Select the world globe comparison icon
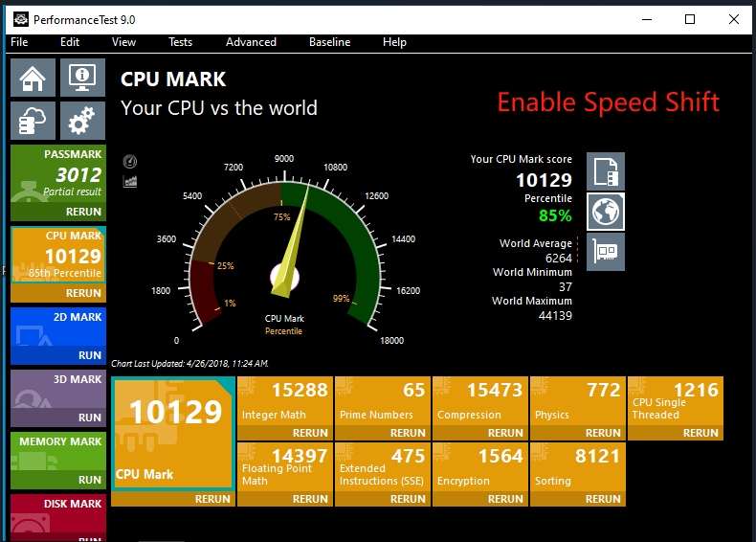This screenshot has height=542, width=756. click(606, 212)
